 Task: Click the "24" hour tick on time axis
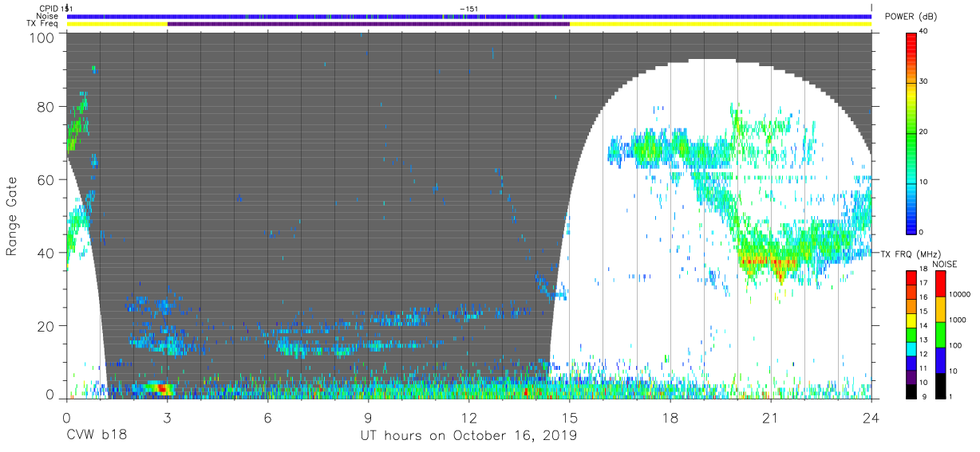coord(871,417)
